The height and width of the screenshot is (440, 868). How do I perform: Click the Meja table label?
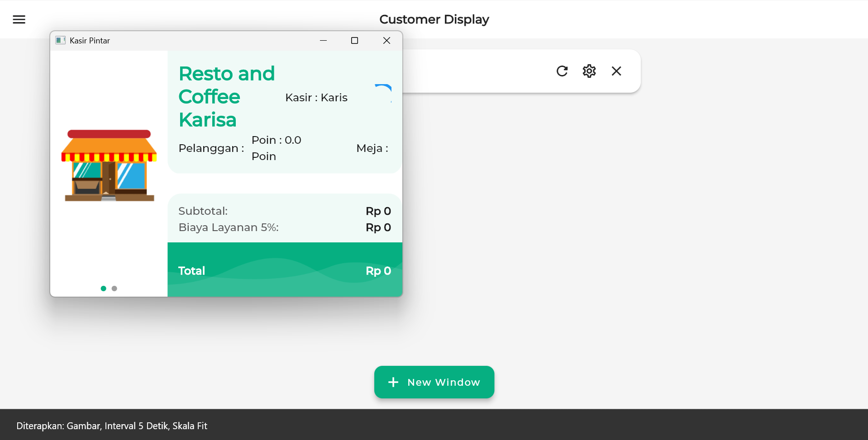pyautogui.click(x=372, y=148)
